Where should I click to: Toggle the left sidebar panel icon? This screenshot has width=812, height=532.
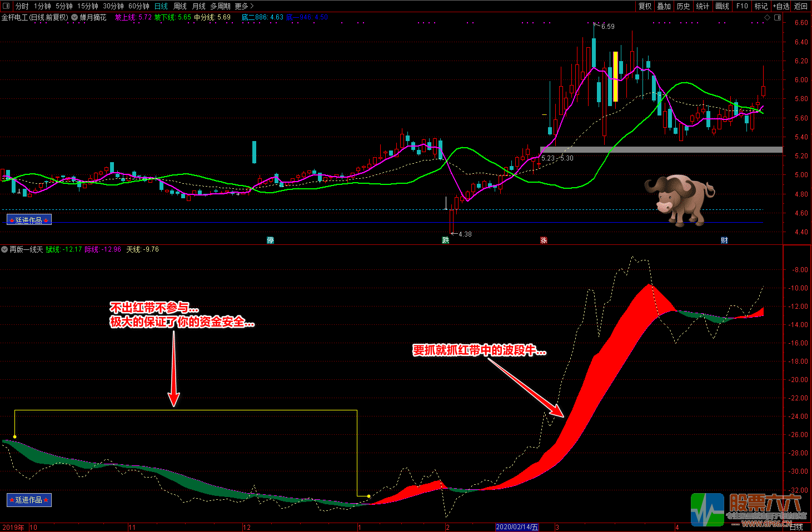pyautogui.click(x=7, y=6)
